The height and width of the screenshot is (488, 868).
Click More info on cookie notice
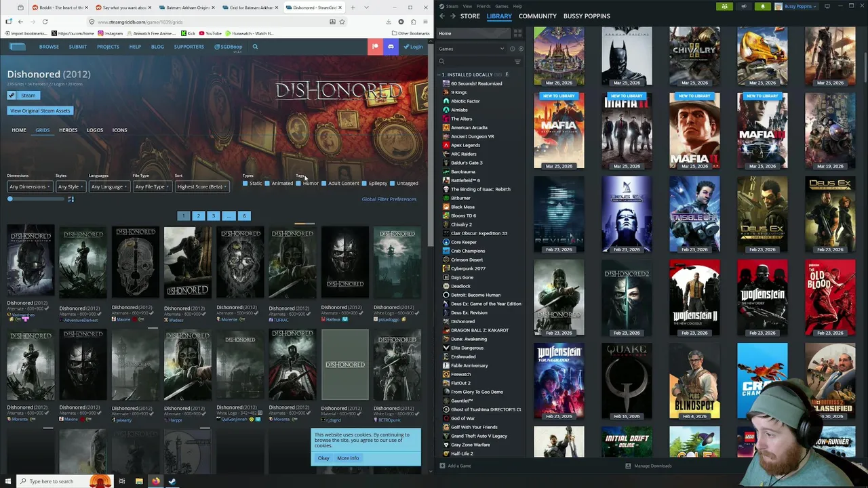348,458
